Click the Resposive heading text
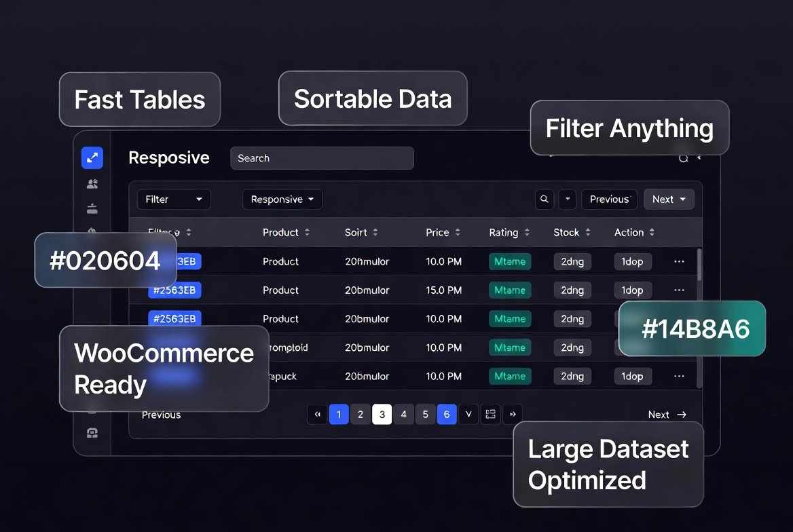 tap(169, 158)
